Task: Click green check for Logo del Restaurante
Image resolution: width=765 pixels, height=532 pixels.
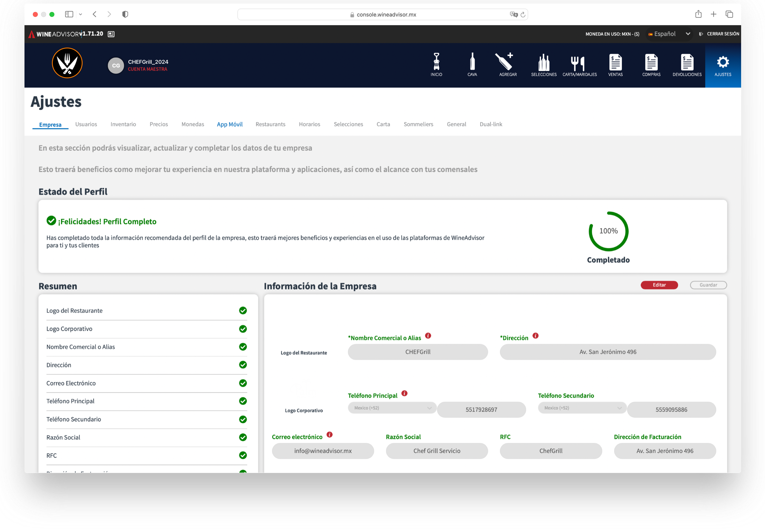Action: (x=243, y=310)
